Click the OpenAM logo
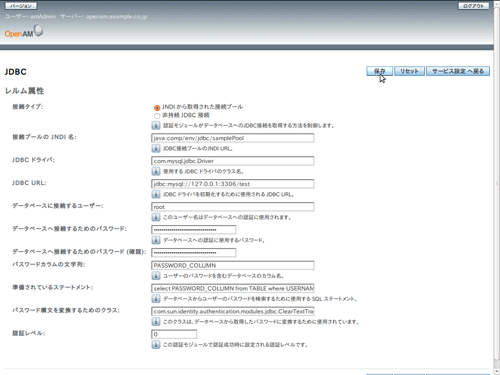This screenshot has width=500, height=375. [x=23, y=32]
